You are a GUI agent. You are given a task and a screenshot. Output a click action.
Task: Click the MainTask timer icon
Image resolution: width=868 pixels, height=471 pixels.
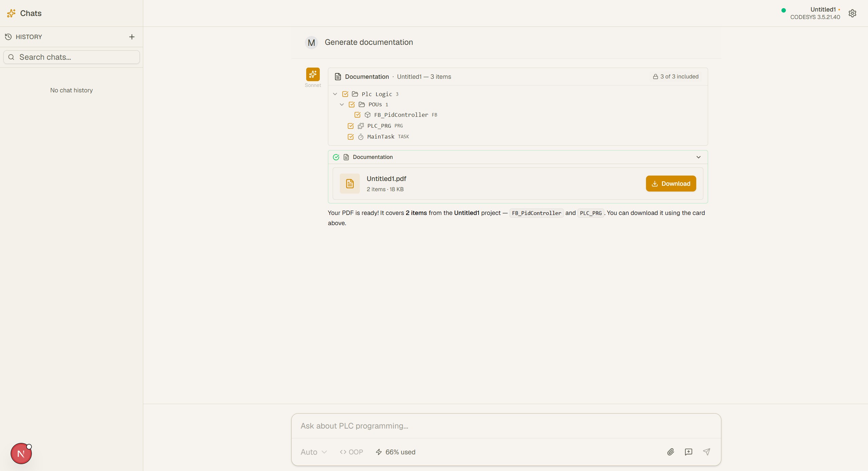pos(361,137)
